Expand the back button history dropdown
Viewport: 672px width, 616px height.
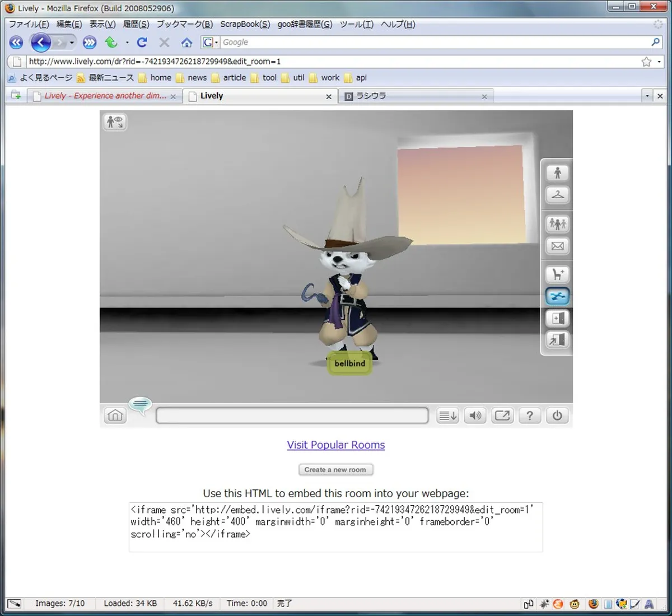(72, 43)
